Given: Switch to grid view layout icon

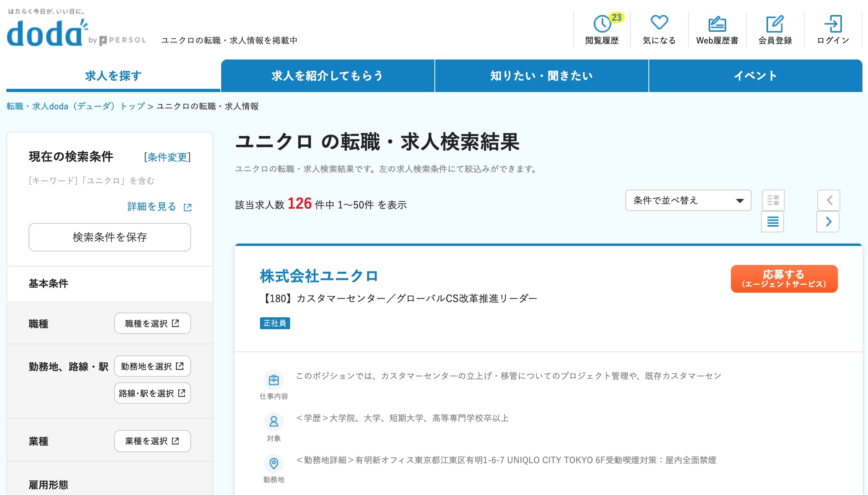Looking at the screenshot, I should click(x=773, y=200).
